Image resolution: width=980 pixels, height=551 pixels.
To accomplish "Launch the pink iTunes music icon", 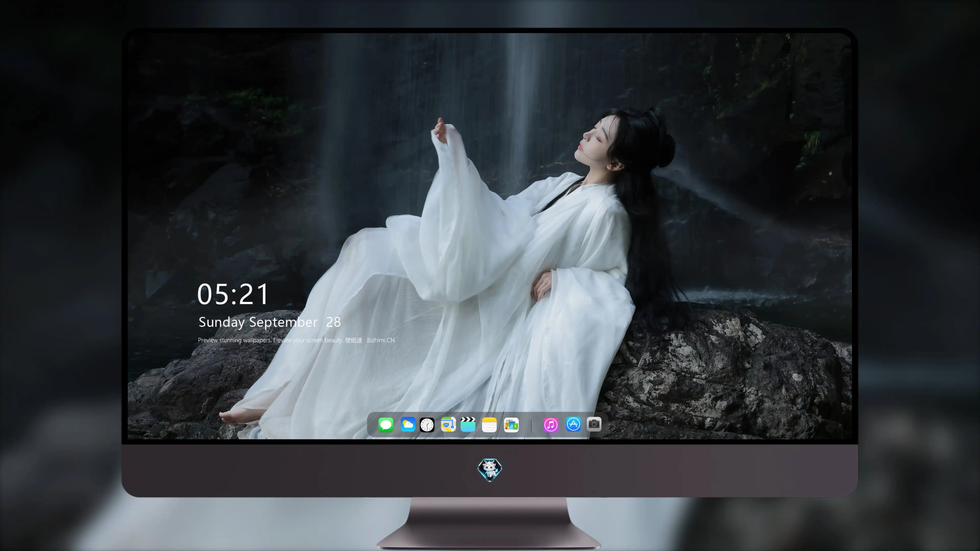I will (x=551, y=425).
